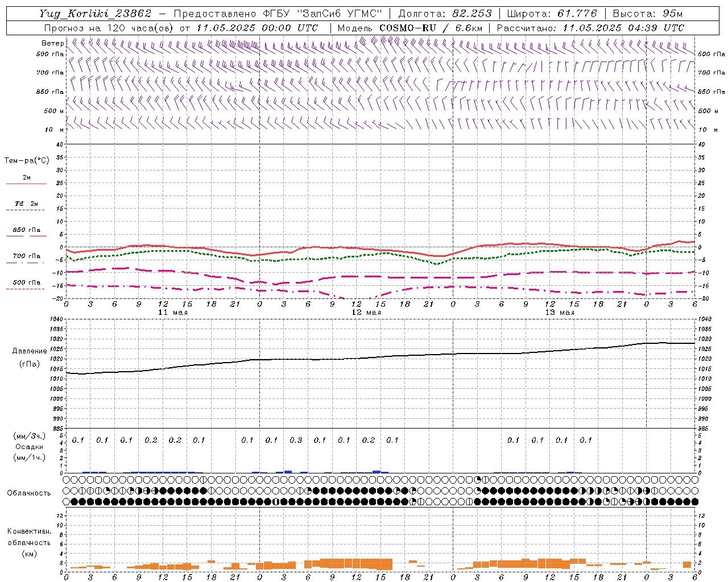728x582 pixels.
Task: Click the station name Yug_Korliki_23862 in header
Action: pos(96,14)
